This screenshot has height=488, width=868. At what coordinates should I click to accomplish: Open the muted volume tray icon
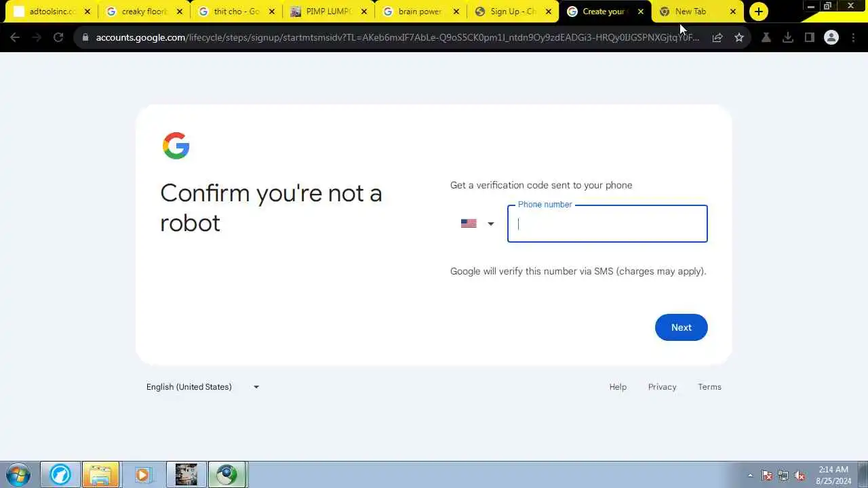point(800,475)
